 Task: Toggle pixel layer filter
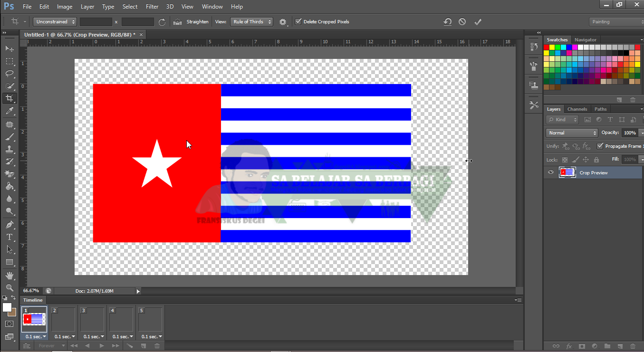click(x=587, y=120)
